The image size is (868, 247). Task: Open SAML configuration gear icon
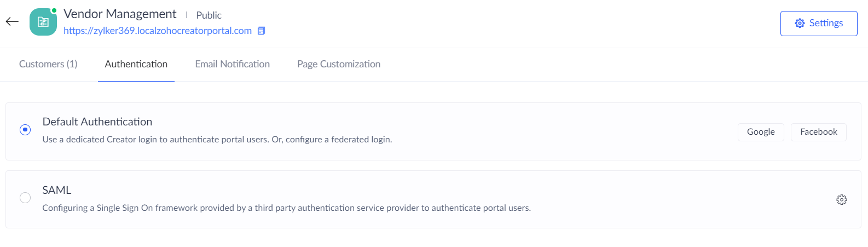point(841,200)
